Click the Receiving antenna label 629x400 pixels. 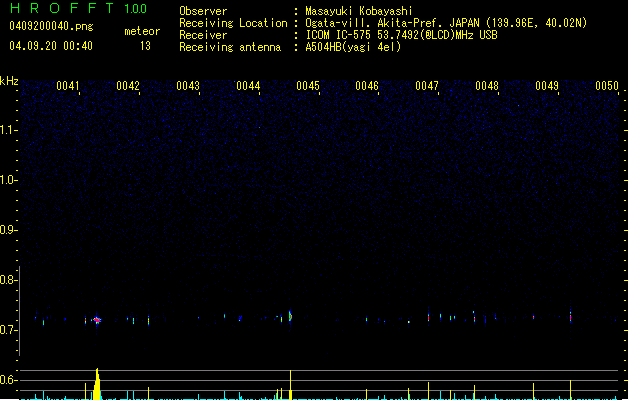click(230, 47)
